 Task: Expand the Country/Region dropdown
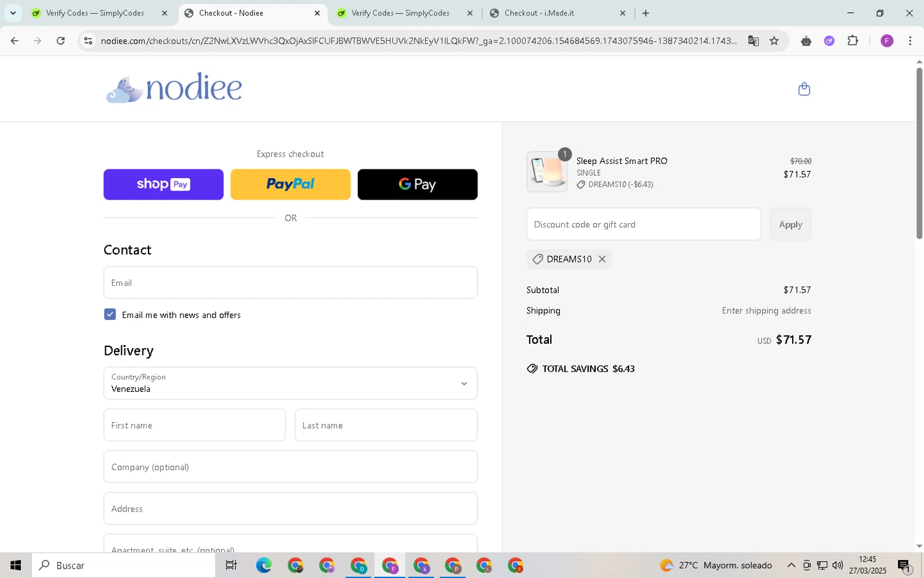tap(290, 383)
